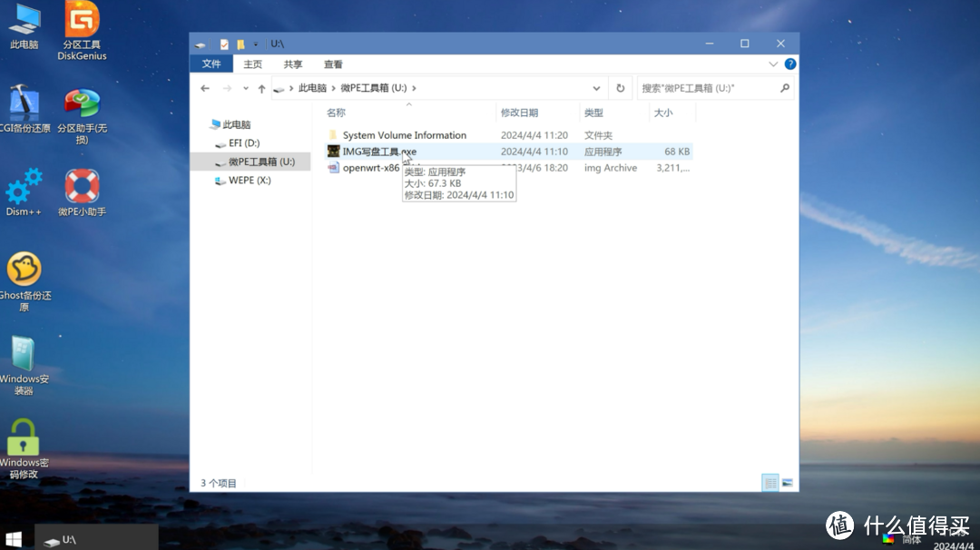
Task: Go up one folder level arrow
Action: [262, 88]
